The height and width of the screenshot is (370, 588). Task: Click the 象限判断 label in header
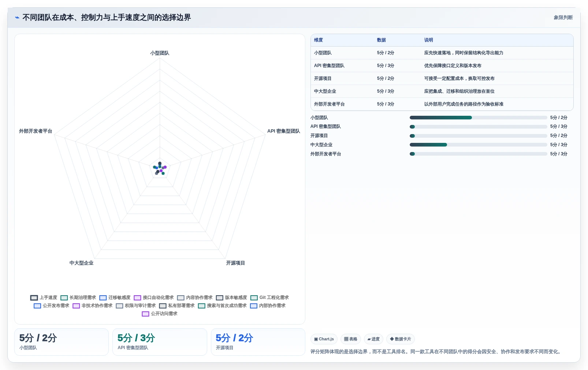coord(563,18)
